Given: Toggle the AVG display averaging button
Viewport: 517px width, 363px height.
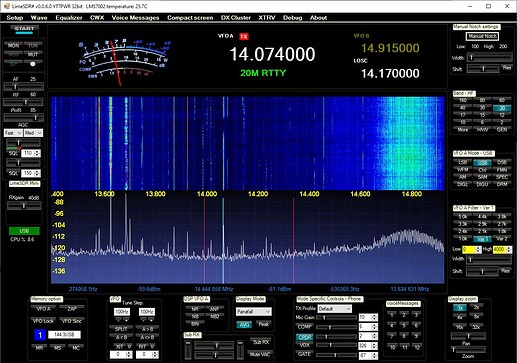Looking at the screenshot, I should click(x=244, y=324).
